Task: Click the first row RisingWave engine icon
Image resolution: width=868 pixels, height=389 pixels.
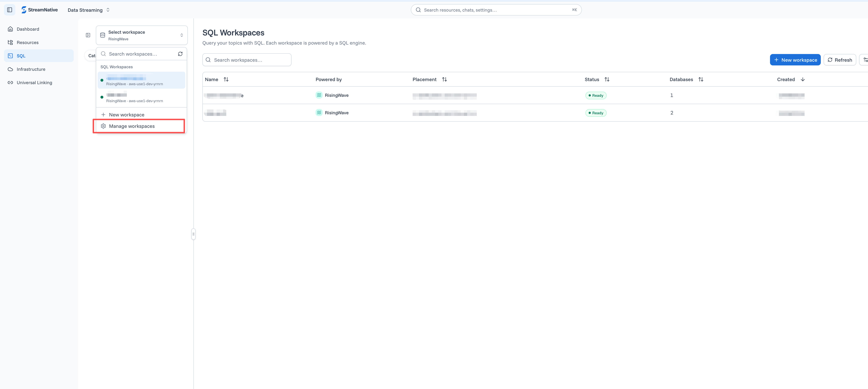Action: (x=319, y=95)
